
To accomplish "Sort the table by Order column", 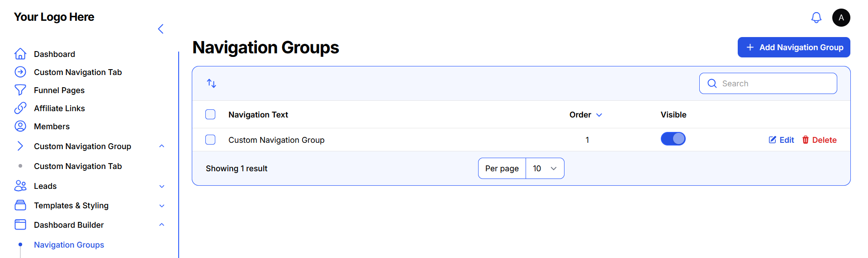I will (x=585, y=115).
